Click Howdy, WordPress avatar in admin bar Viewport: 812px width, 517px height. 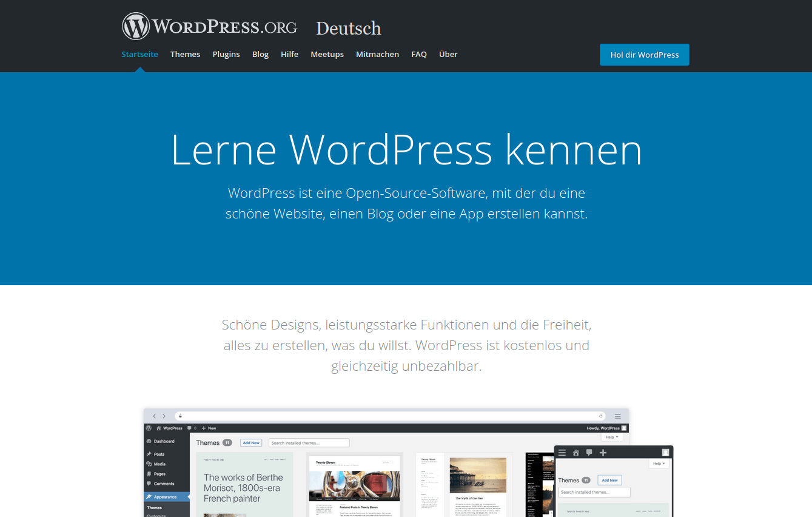[x=624, y=428]
